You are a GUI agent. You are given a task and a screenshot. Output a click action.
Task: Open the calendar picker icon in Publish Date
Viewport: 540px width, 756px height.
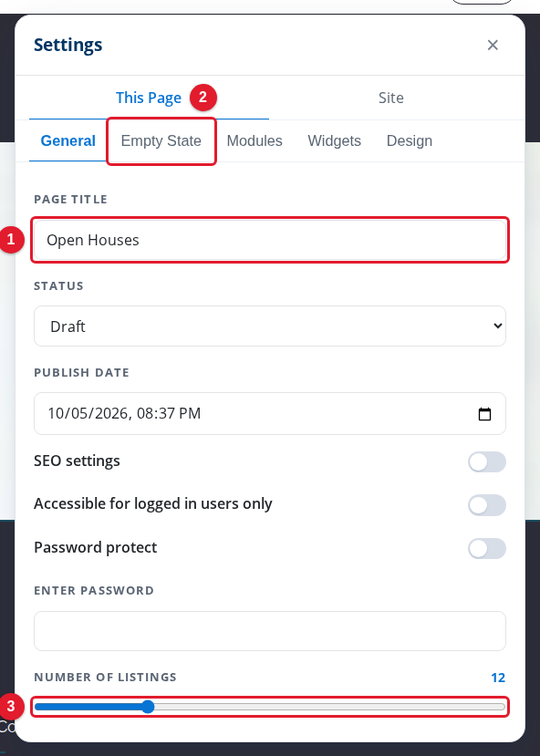coord(484,414)
